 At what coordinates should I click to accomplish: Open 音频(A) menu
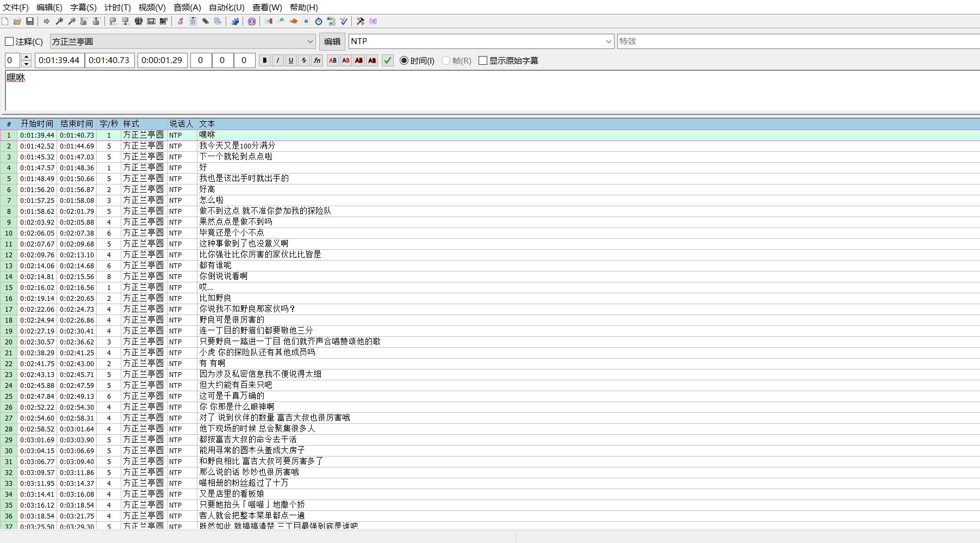click(x=187, y=7)
